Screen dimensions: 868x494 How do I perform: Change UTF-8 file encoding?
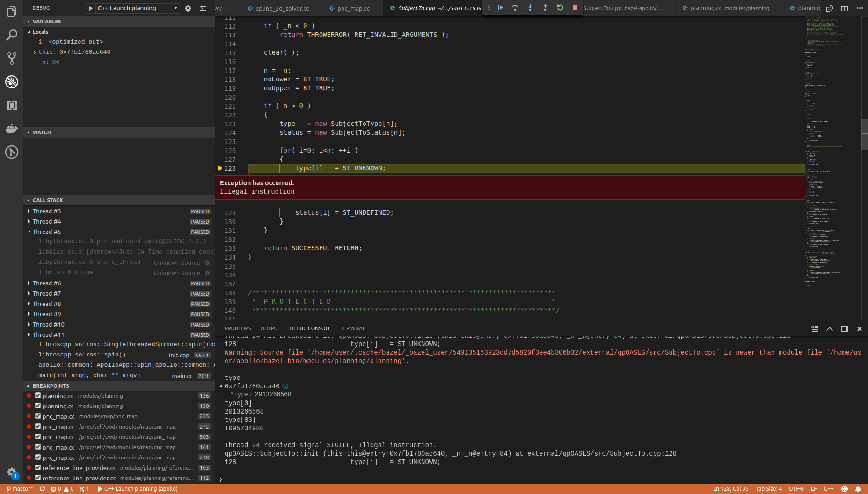796,489
